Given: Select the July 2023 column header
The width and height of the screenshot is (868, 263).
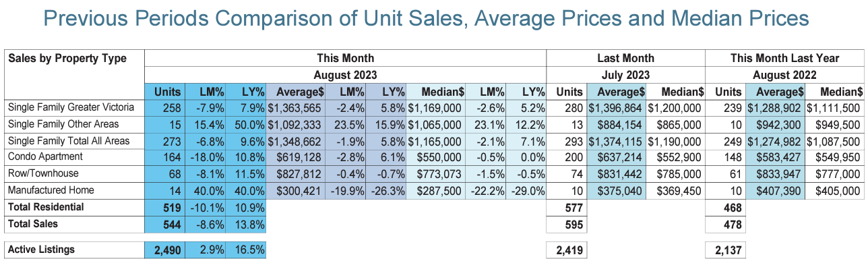Looking at the screenshot, I should coord(625,75).
